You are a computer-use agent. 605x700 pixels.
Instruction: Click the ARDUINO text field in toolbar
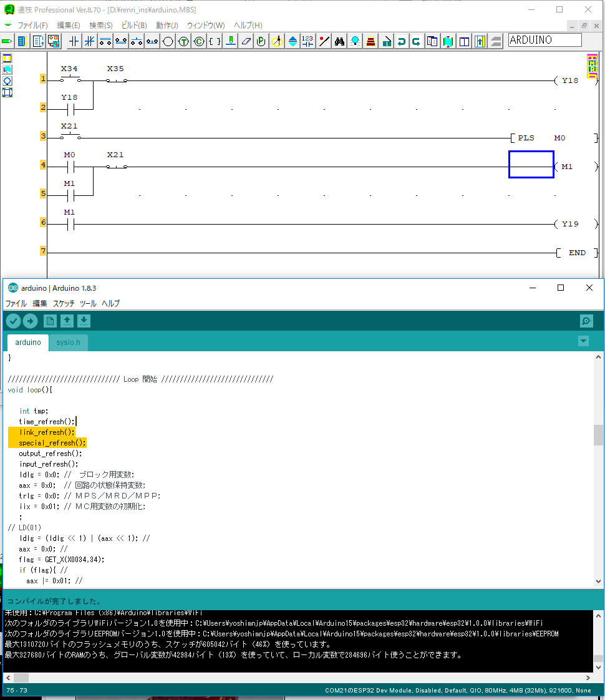(544, 41)
